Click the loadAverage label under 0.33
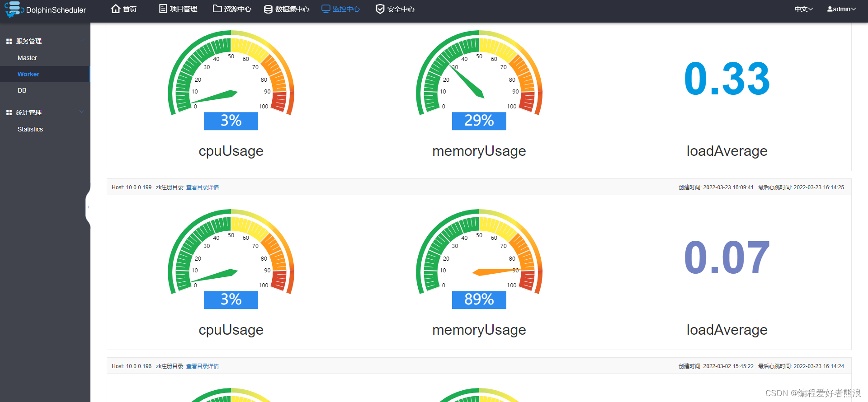Viewport: 868px width, 402px height. [727, 151]
